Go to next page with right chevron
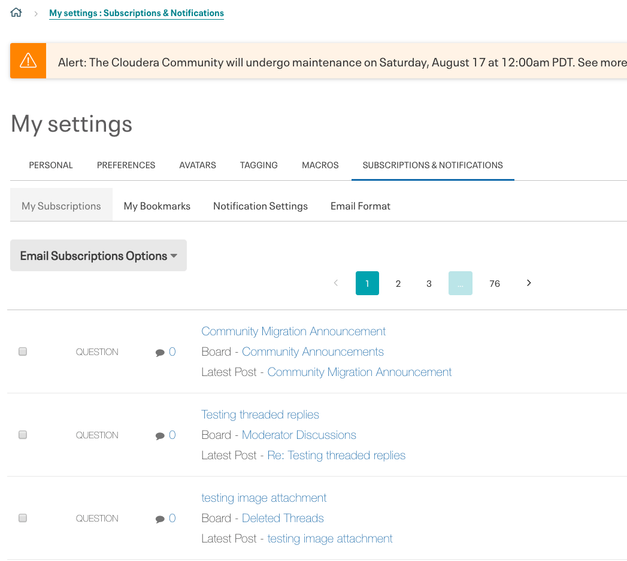 tap(529, 283)
